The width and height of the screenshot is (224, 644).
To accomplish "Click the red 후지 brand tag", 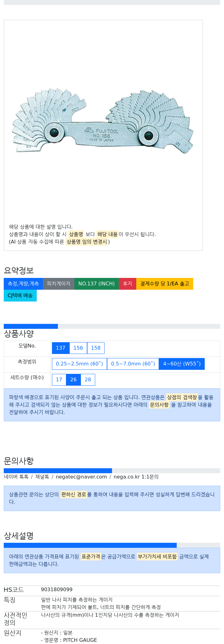I will click(x=128, y=284).
